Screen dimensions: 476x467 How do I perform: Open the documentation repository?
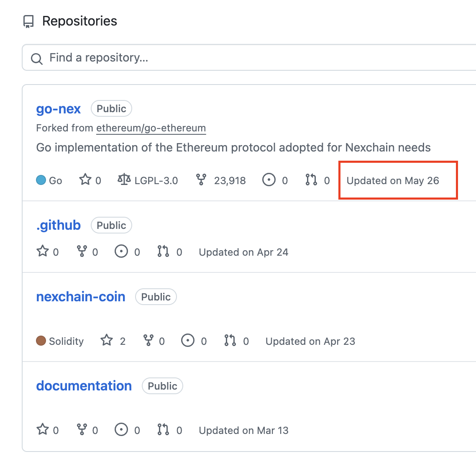pyautogui.click(x=84, y=386)
